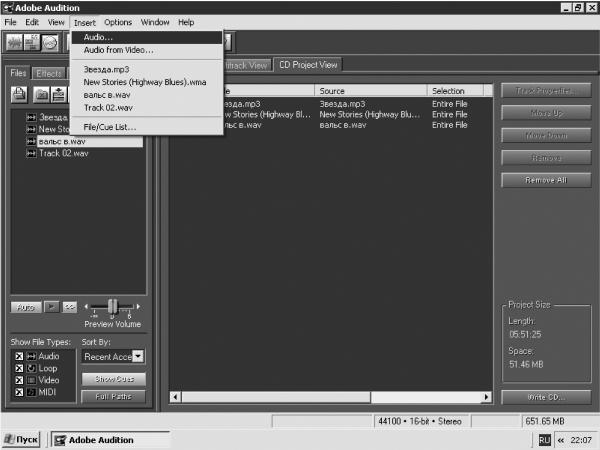Click the Remove All button
Image resolution: width=600 pixels, height=450 pixels.
(x=546, y=180)
